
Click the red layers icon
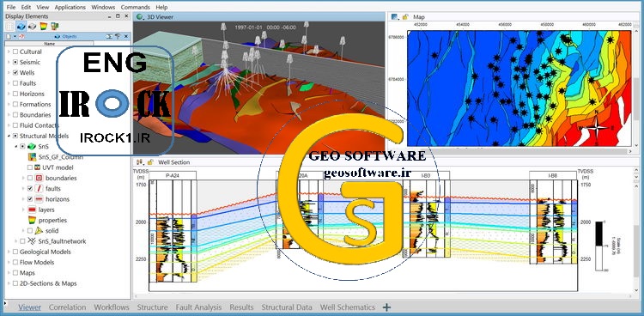tap(32, 210)
